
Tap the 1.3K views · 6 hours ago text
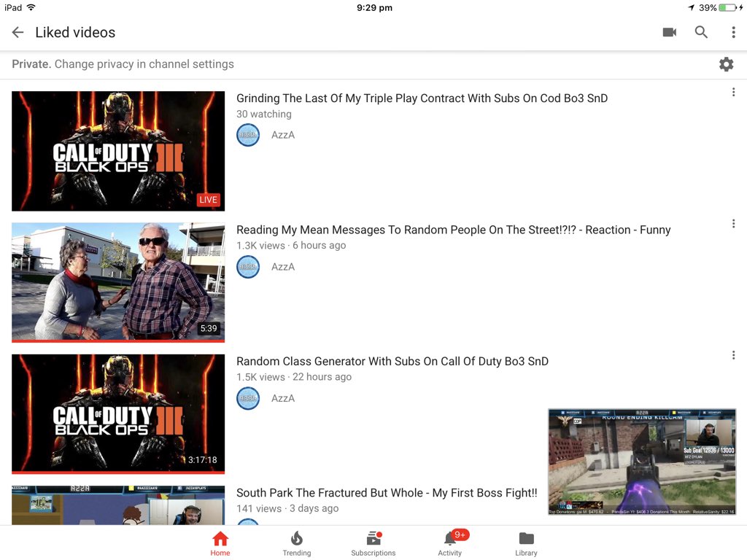291,246
